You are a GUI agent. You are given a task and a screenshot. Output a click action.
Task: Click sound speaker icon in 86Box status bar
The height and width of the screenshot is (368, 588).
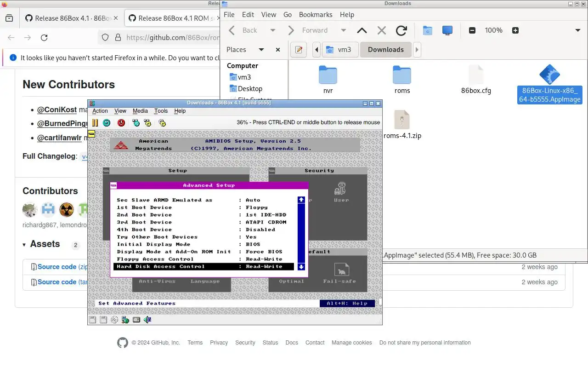147,320
